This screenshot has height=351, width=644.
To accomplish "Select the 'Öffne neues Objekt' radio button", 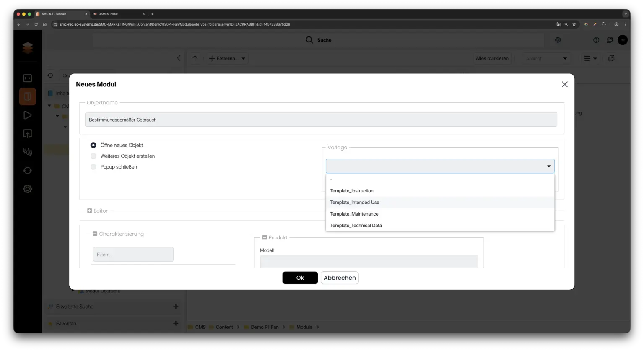I will (x=93, y=145).
